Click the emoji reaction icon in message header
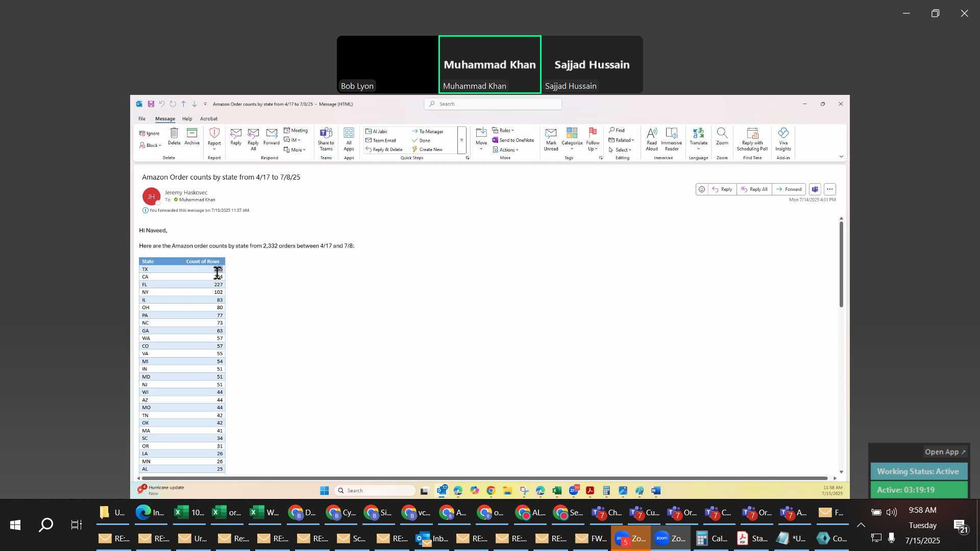 (x=702, y=189)
